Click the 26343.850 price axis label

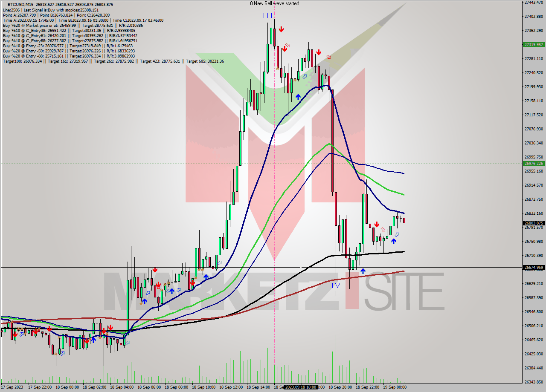[x=534, y=382]
